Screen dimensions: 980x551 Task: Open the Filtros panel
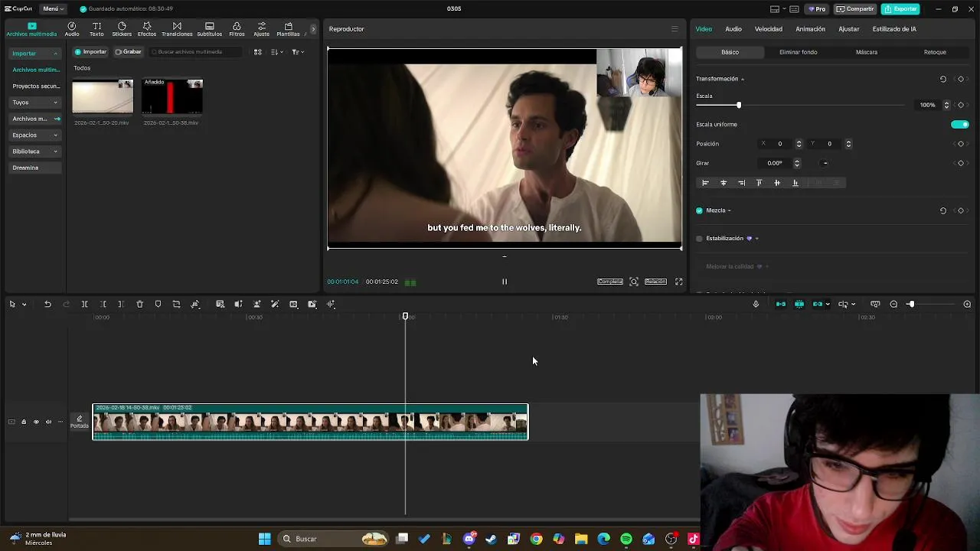coord(237,29)
